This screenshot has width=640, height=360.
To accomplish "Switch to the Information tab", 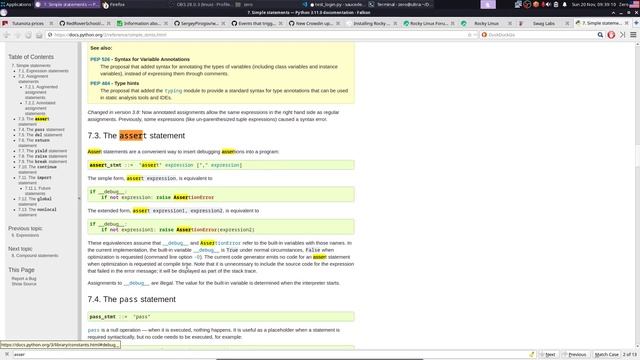I will click(142, 24).
